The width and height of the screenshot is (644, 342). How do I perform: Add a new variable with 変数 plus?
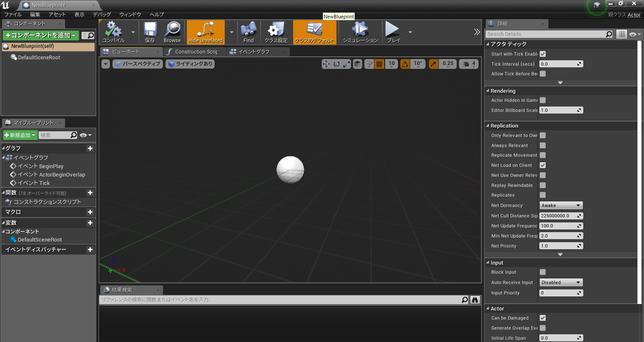[90, 222]
